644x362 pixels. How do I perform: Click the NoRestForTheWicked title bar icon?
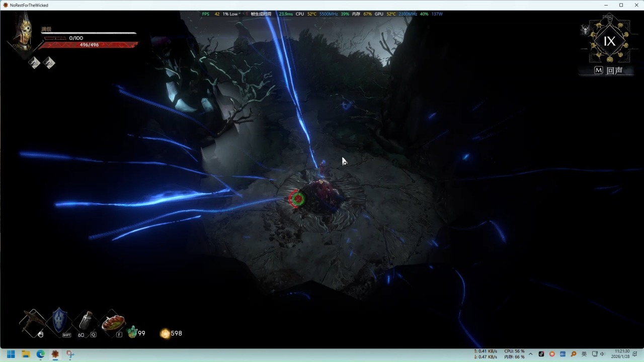(x=6, y=5)
